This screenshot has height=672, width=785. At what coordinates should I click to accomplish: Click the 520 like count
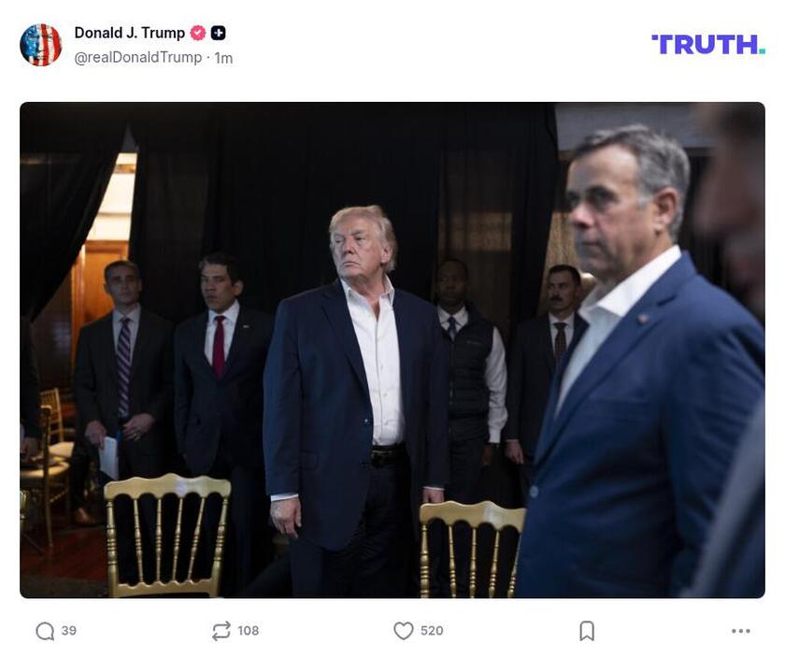(x=431, y=632)
